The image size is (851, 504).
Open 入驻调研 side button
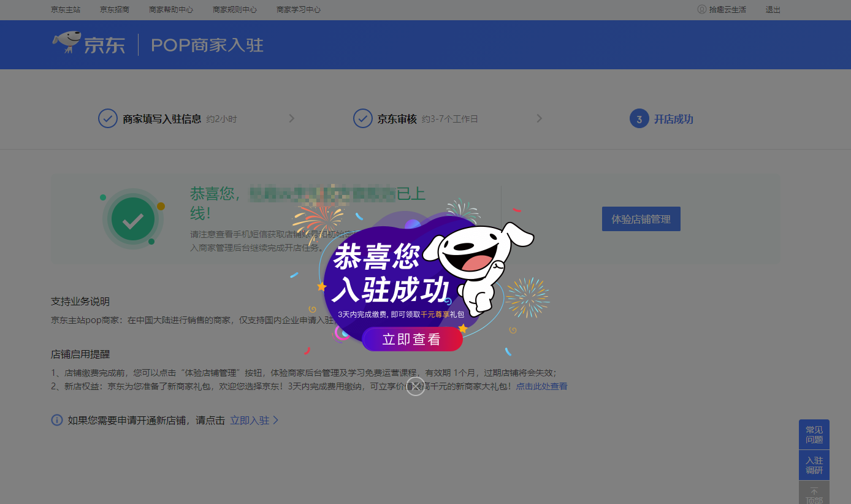814,465
